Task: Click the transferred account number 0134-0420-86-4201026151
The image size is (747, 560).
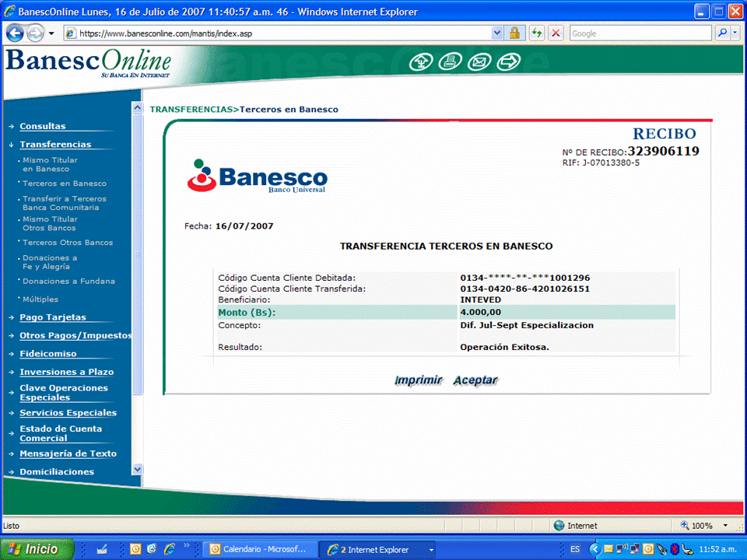Action: point(524,289)
